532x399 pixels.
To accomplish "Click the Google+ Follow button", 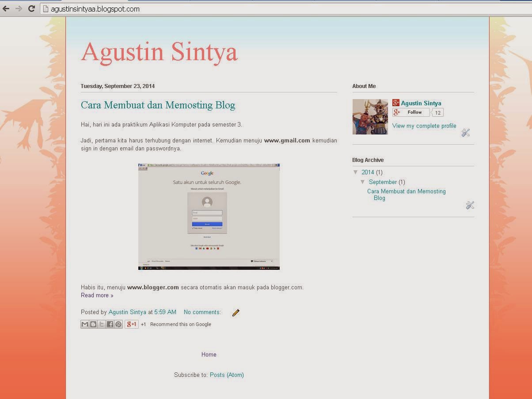I will pos(411,112).
